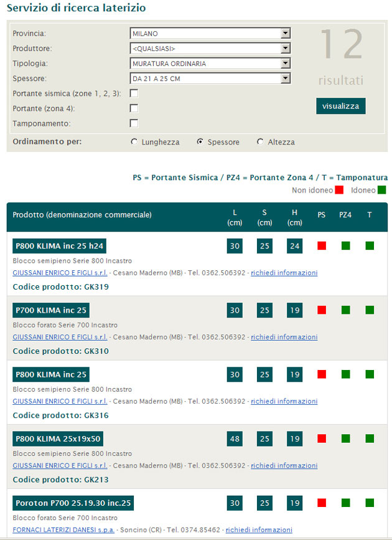Viewport: 392px width, 540px height.
Task: Click the Servizio di ricerca laterizio heading
Action: 76,8
